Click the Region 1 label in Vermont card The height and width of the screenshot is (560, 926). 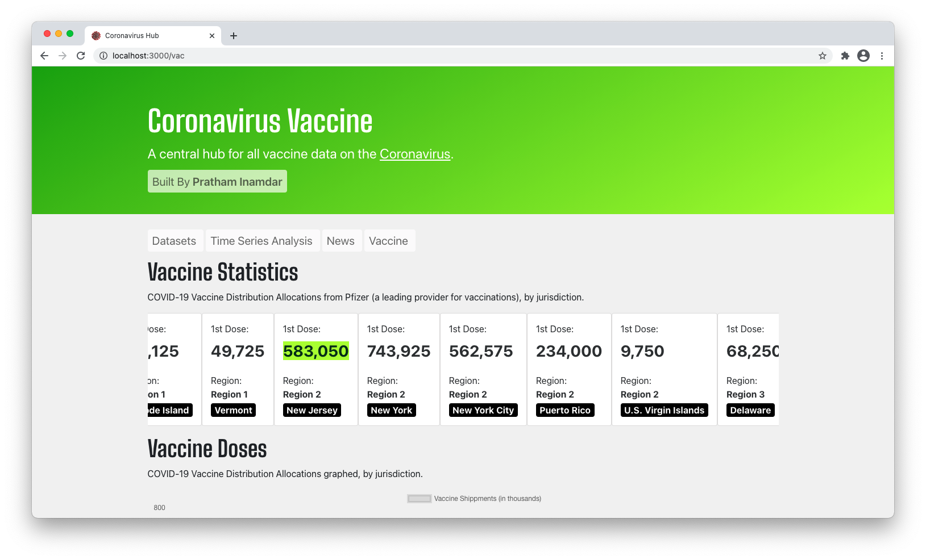tap(229, 394)
